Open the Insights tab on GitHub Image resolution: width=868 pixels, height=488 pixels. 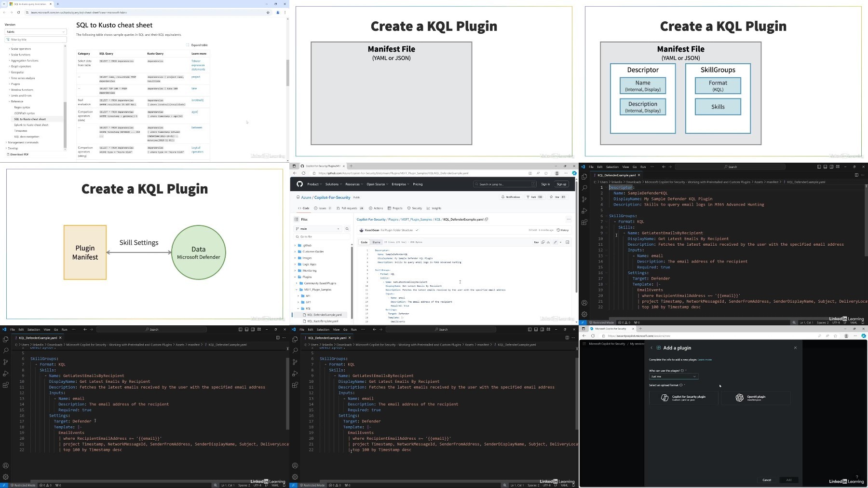point(434,208)
